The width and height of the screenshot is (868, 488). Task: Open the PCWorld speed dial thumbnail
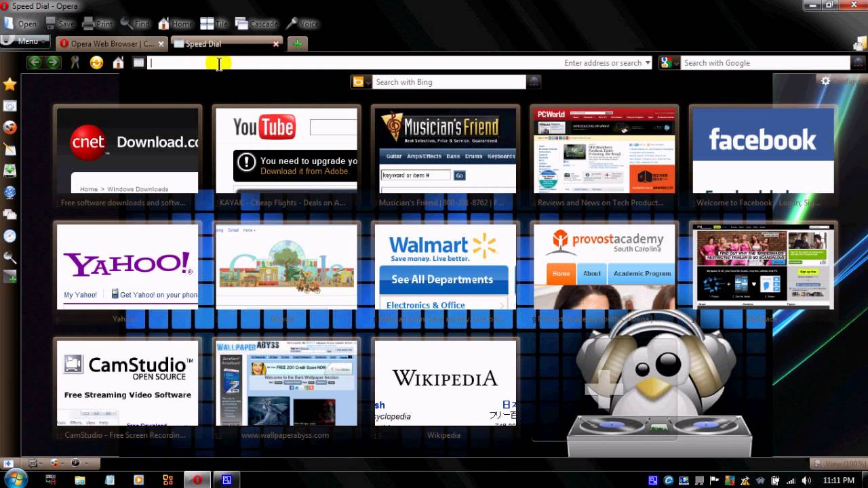(x=604, y=150)
